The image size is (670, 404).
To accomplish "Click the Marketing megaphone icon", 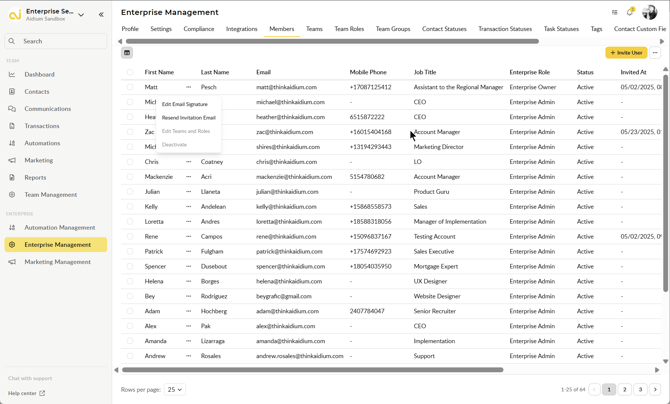I will tap(12, 160).
